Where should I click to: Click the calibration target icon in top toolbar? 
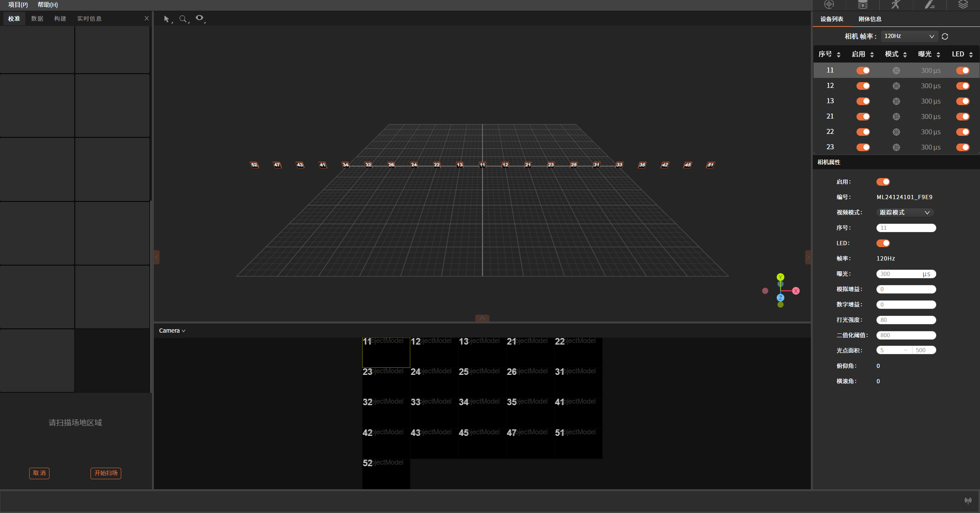tap(829, 5)
